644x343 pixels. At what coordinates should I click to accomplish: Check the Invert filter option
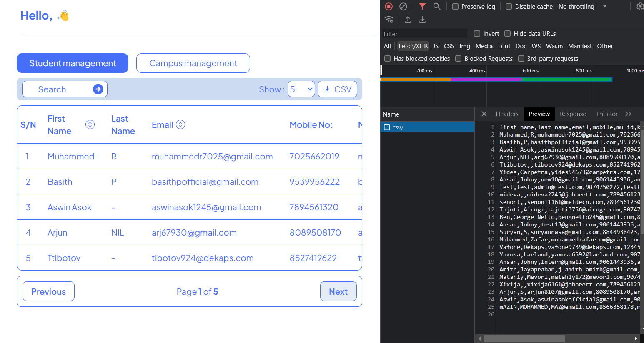tap(477, 33)
